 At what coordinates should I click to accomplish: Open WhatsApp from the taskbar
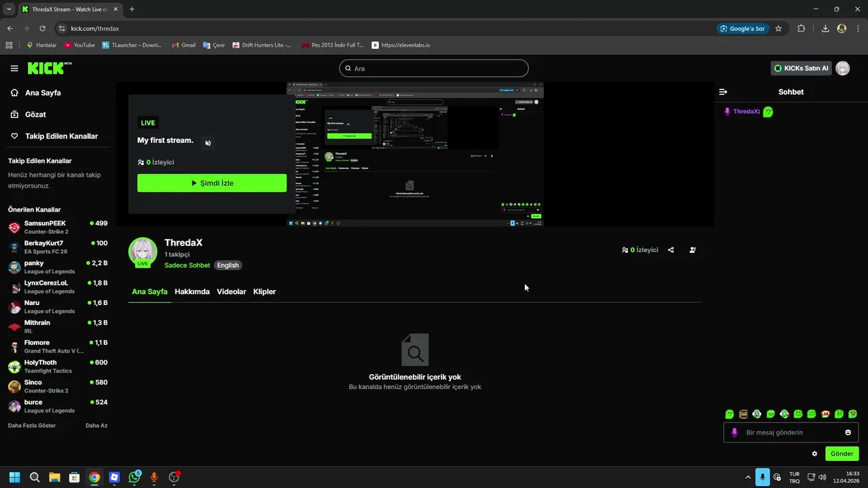134,477
